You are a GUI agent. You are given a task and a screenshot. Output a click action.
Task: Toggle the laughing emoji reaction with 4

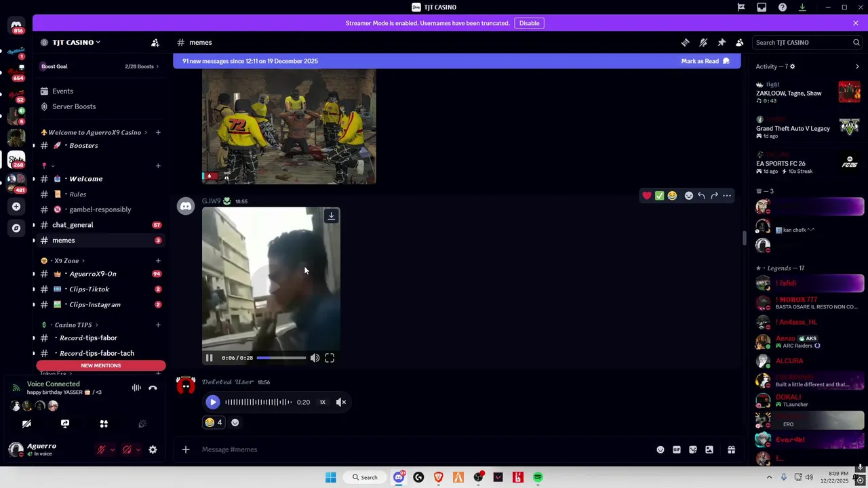click(213, 422)
